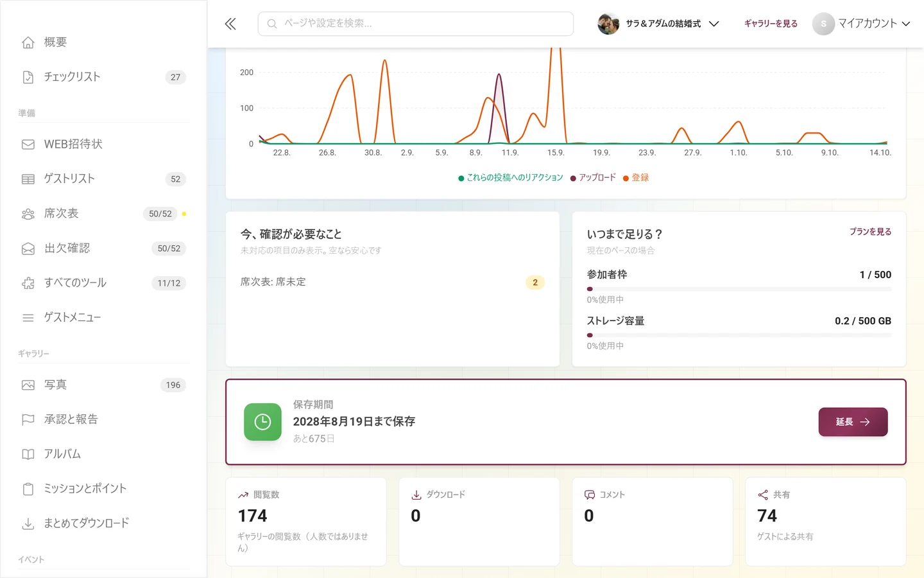
Task: Click the puzzle icon for すべてのツール
Action: click(x=28, y=283)
